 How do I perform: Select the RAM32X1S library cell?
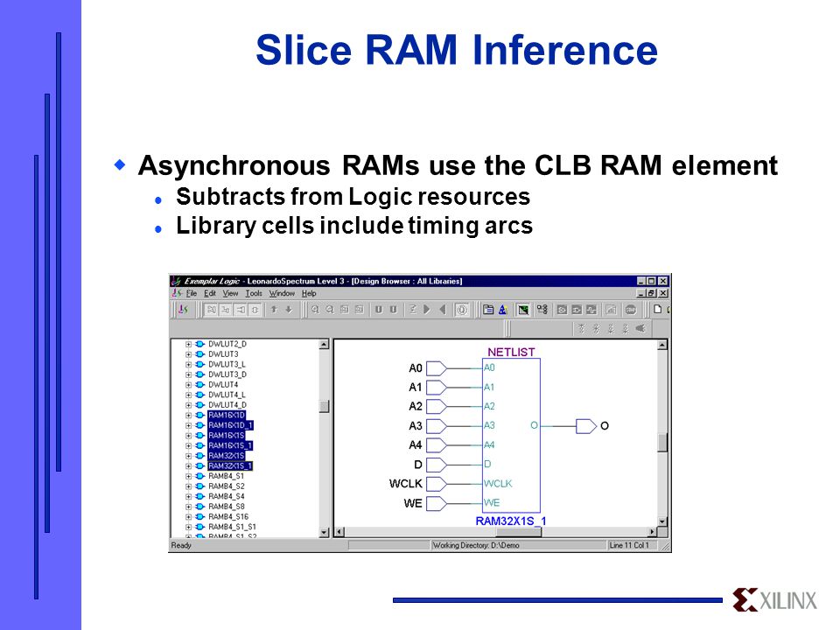point(226,456)
